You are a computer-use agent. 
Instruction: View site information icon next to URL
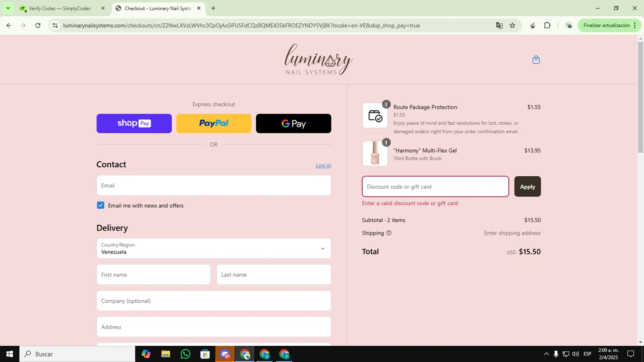[55, 25]
